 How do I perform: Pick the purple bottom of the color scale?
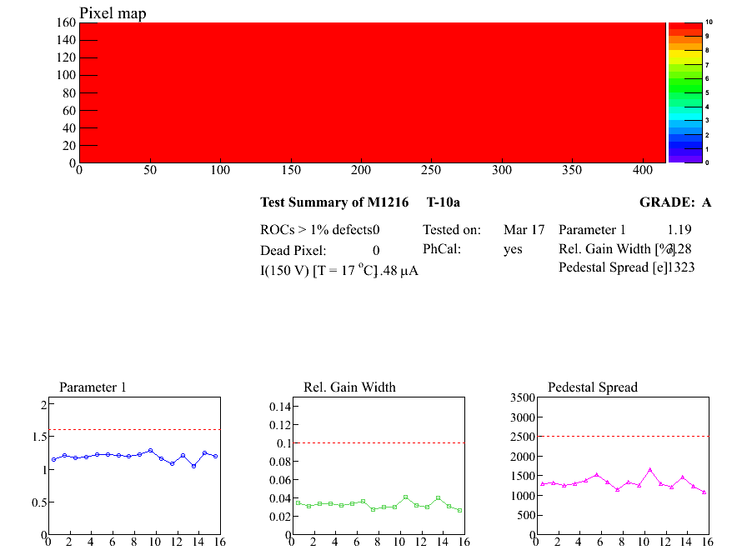684,157
